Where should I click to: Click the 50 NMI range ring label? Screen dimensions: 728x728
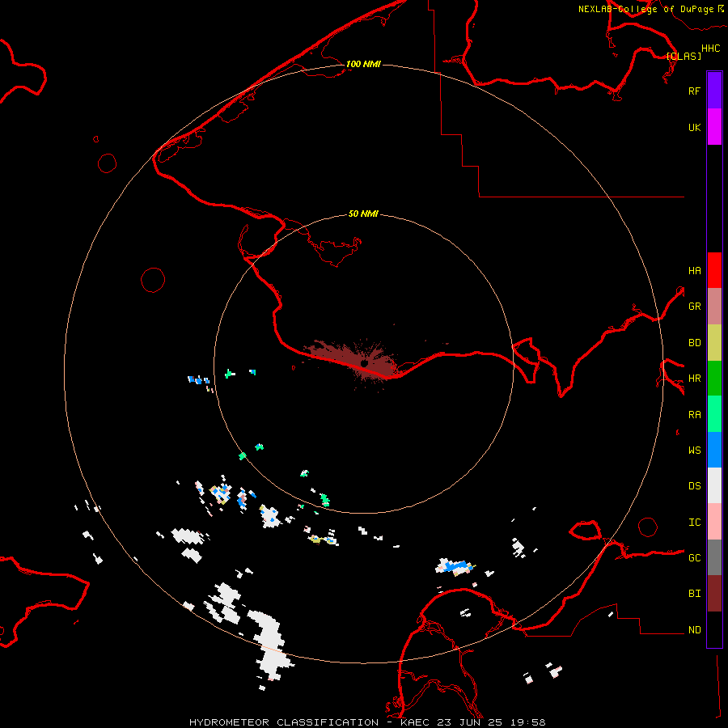pyautogui.click(x=363, y=214)
